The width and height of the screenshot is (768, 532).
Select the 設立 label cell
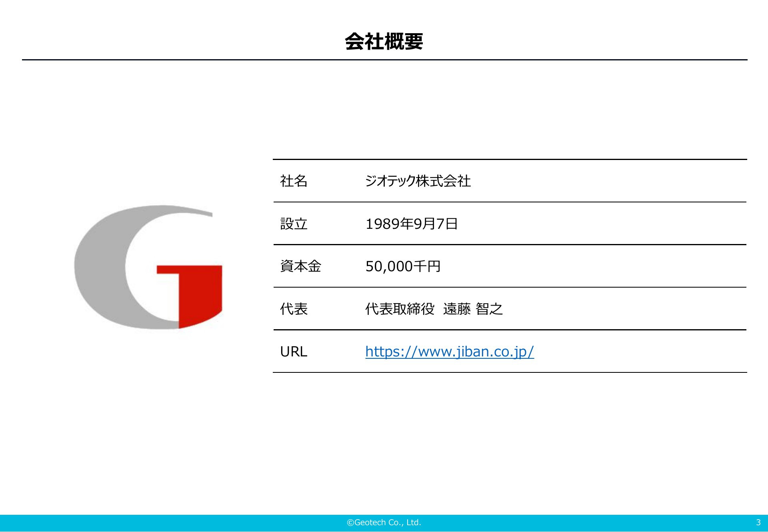(294, 224)
